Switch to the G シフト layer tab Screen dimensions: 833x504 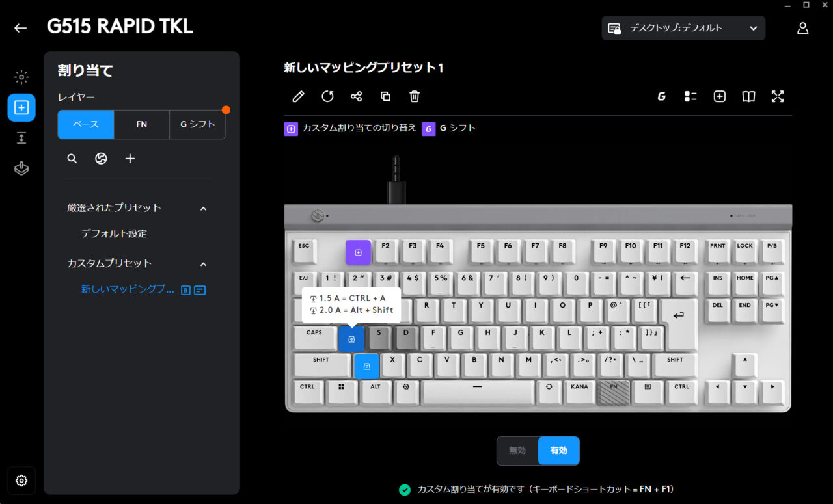[198, 124]
